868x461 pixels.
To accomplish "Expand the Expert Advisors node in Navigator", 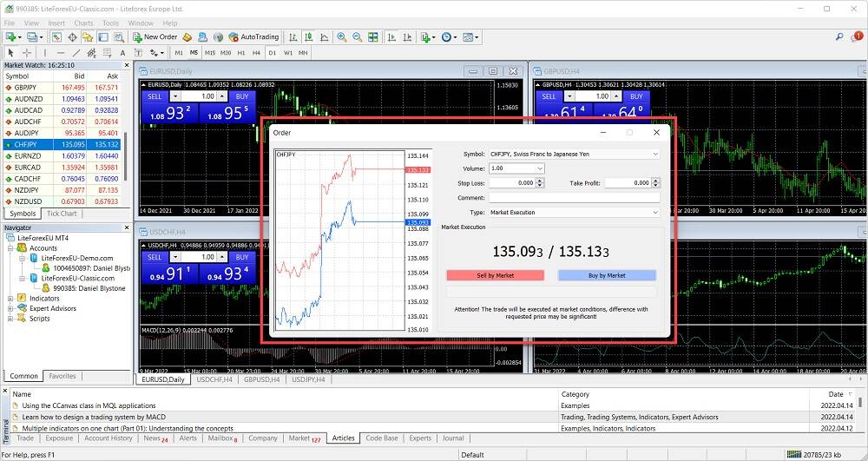I will pyautogui.click(x=10, y=308).
